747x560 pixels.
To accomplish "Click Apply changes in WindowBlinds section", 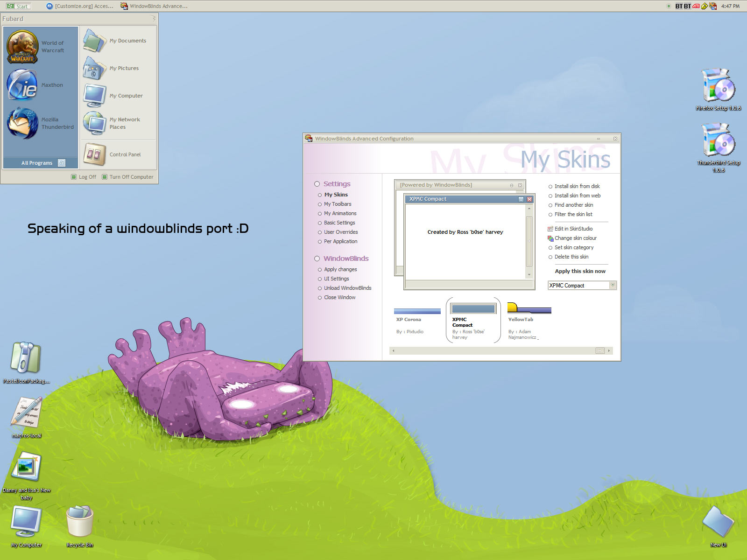I will pyautogui.click(x=340, y=269).
